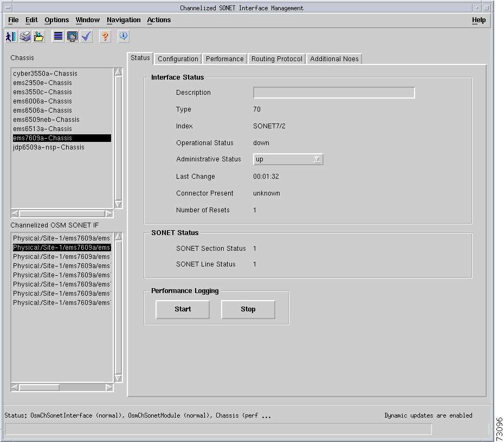Click the striped lines toolbar icon
This screenshot has height=442, width=504.
pyautogui.click(x=58, y=36)
